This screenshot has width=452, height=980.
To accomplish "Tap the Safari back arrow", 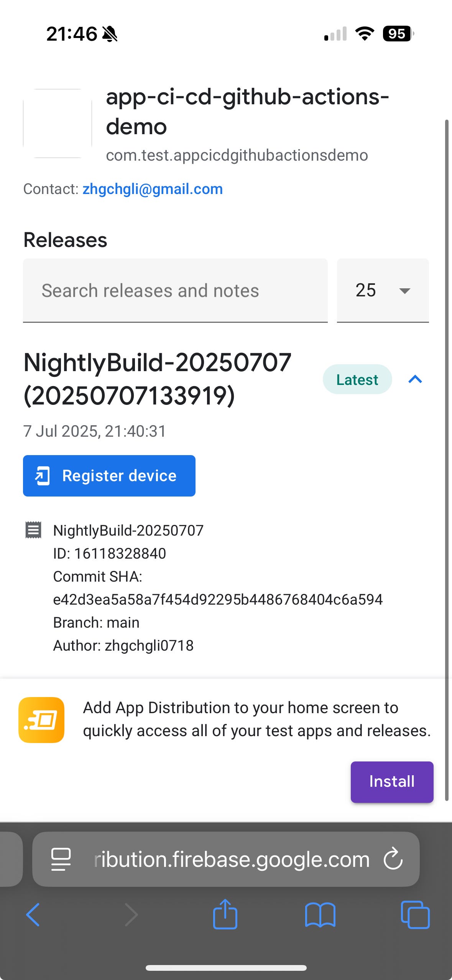I will coord(33,914).
